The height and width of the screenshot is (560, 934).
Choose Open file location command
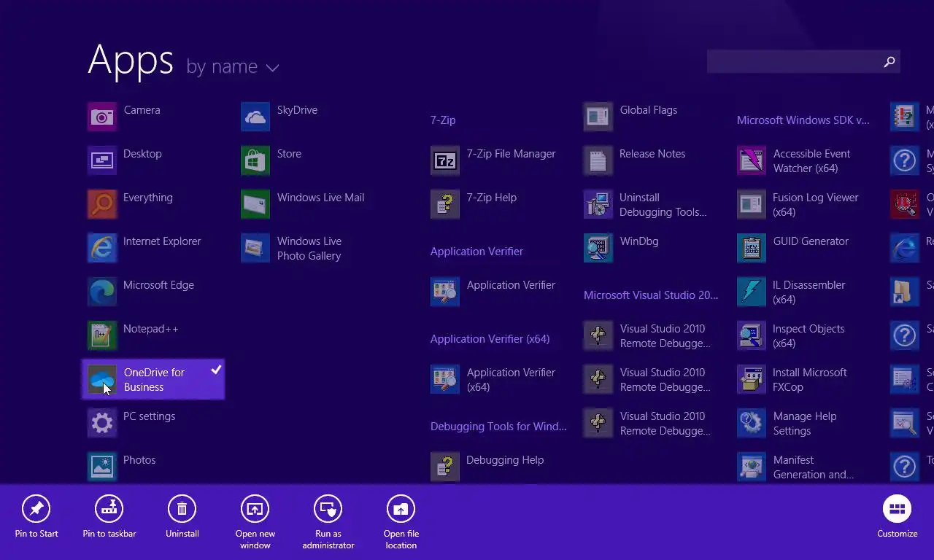coord(401,522)
